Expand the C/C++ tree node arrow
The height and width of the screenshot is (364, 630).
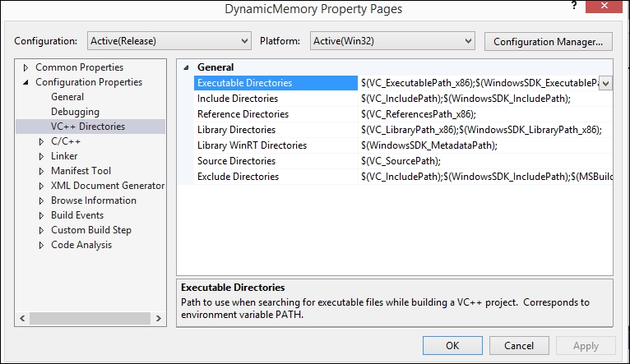[41, 141]
